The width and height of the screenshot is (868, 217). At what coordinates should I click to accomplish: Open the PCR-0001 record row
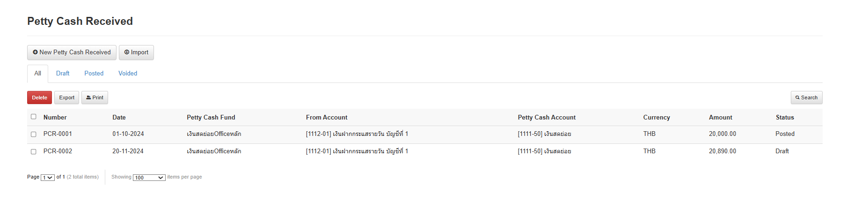[x=58, y=134]
